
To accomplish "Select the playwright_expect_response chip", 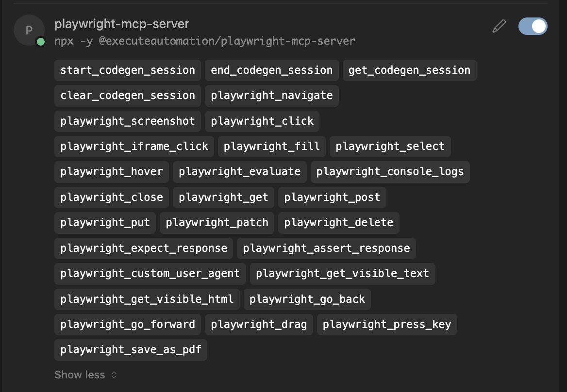I will coord(143,248).
